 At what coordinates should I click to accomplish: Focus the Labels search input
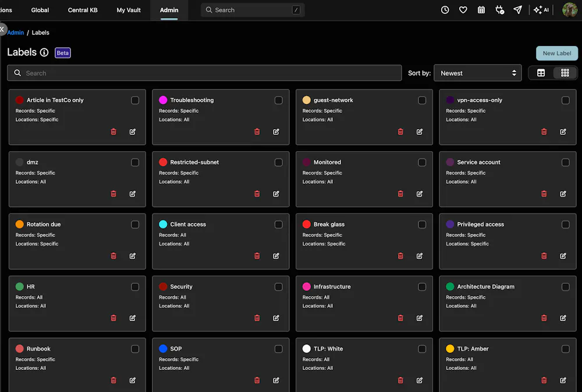click(204, 73)
